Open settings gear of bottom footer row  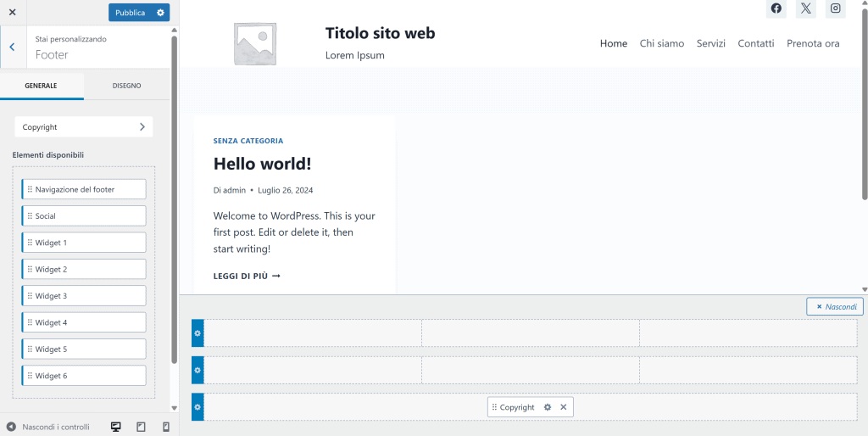click(x=198, y=407)
